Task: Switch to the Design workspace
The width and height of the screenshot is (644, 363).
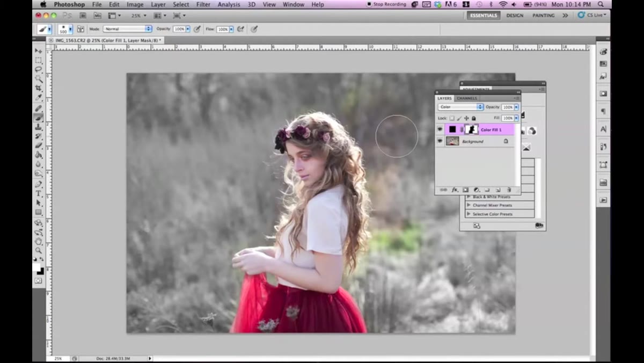Action: (x=515, y=16)
